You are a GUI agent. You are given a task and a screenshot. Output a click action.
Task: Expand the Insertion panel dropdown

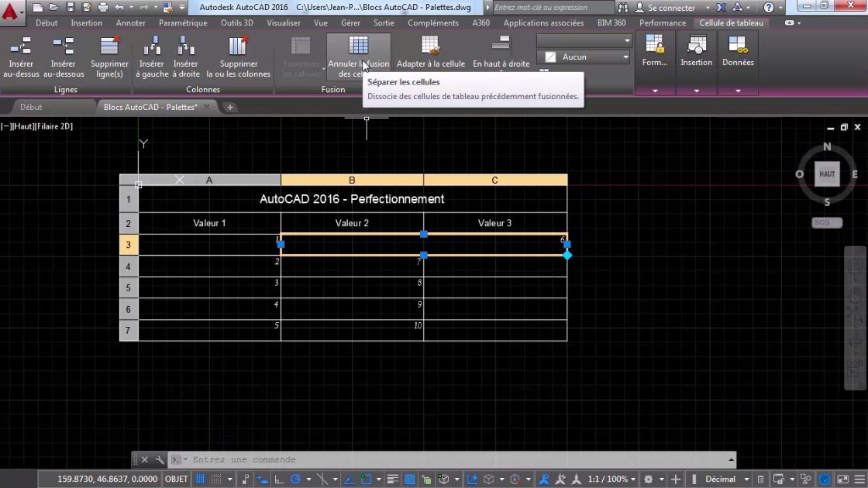696,91
